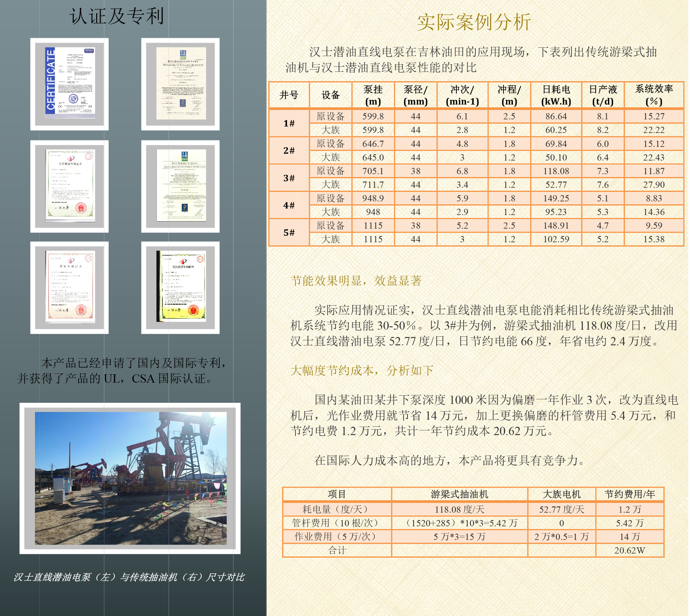
Task: Select the 4# well row label
Action: 289,205
